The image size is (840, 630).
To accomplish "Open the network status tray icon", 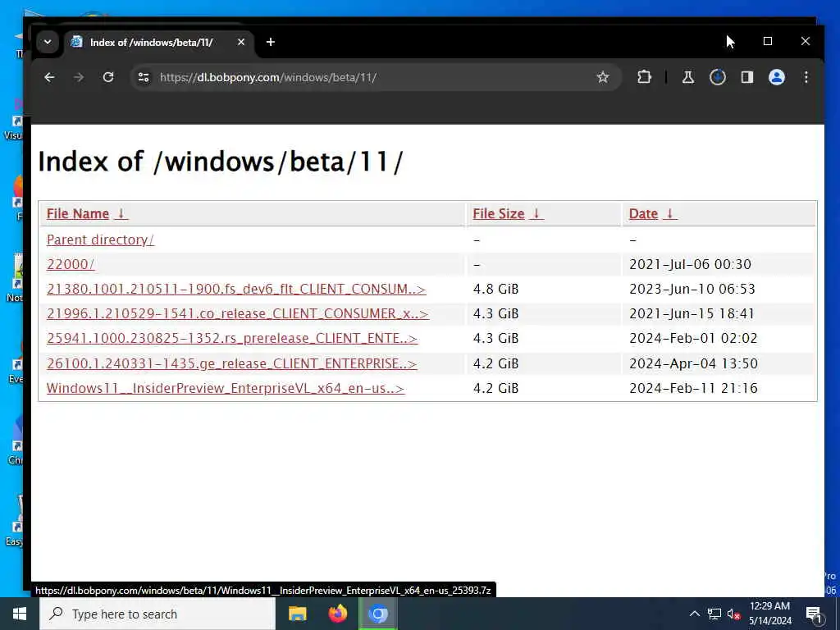I will click(714, 614).
